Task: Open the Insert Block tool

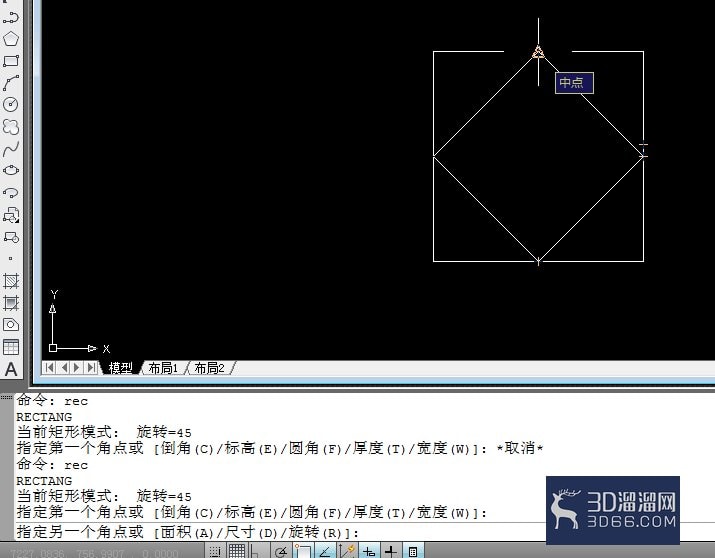Action: (x=11, y=215)
